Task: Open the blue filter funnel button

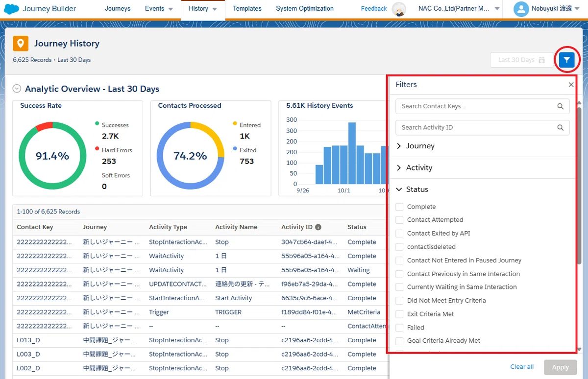Action: tap(567, 60)
